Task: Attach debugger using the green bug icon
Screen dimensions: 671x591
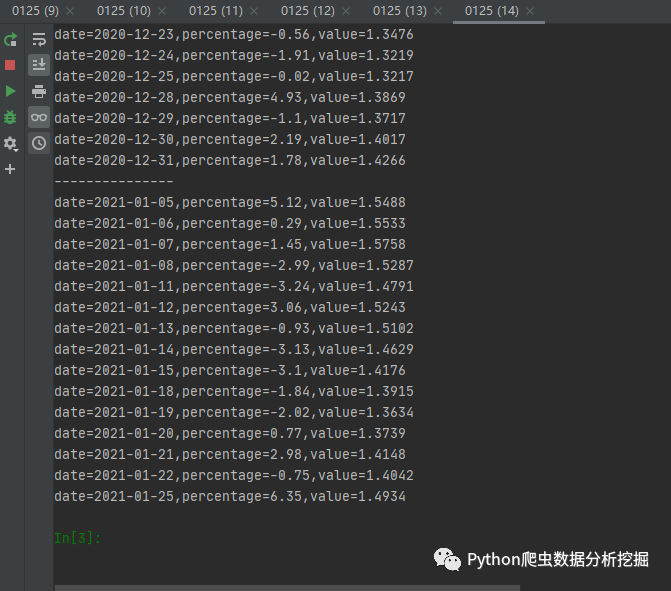Action: 10,117
